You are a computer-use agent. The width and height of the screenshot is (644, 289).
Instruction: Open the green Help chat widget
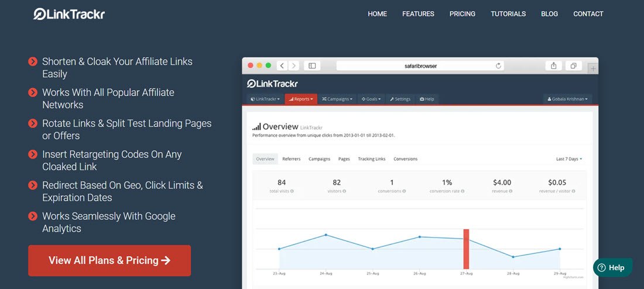[x=612, y=268]
